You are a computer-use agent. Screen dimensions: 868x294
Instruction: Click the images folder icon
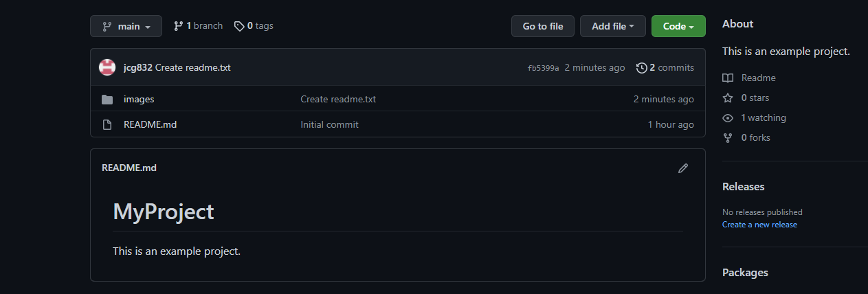click(x=107, y=100)
